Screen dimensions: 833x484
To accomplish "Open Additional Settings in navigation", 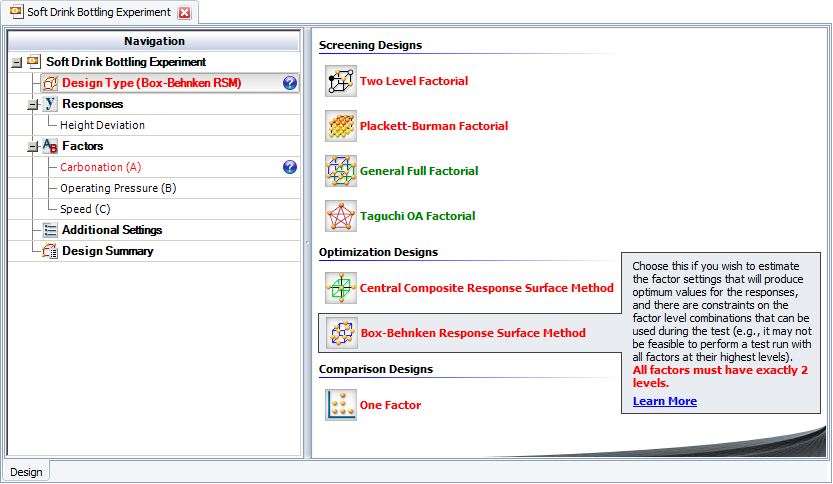I will [x=111, y=230].
